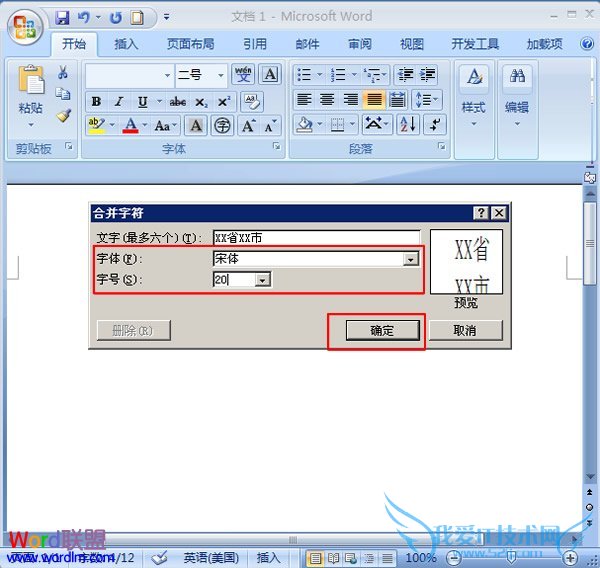This screenshot has width=600, height=568.
Task: Save the document from quick access toolbar
Action: tap(62, 18)
